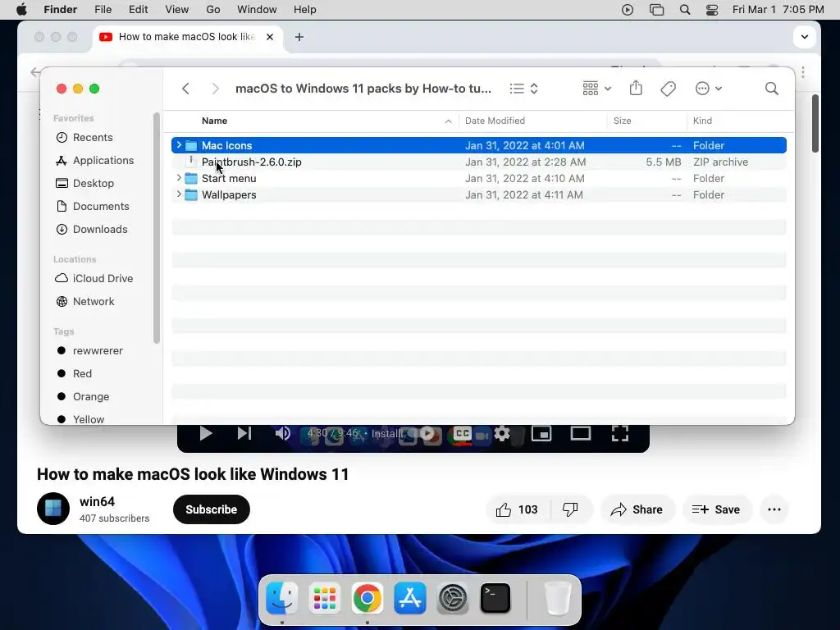Open Spotlight search in menu bar
The width and height of the screenshot is (840, 630).
(685, 10)
